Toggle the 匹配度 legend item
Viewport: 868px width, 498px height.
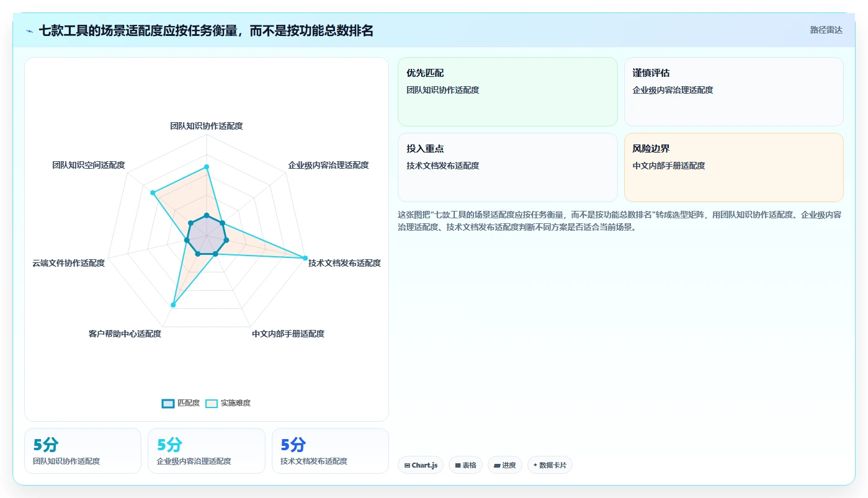tap(181, 403)
